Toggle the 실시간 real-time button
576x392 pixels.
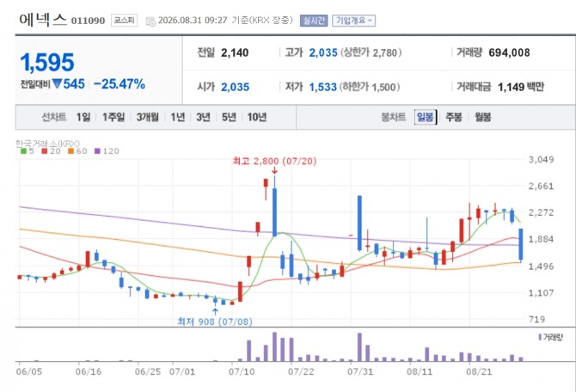[314, 21]
